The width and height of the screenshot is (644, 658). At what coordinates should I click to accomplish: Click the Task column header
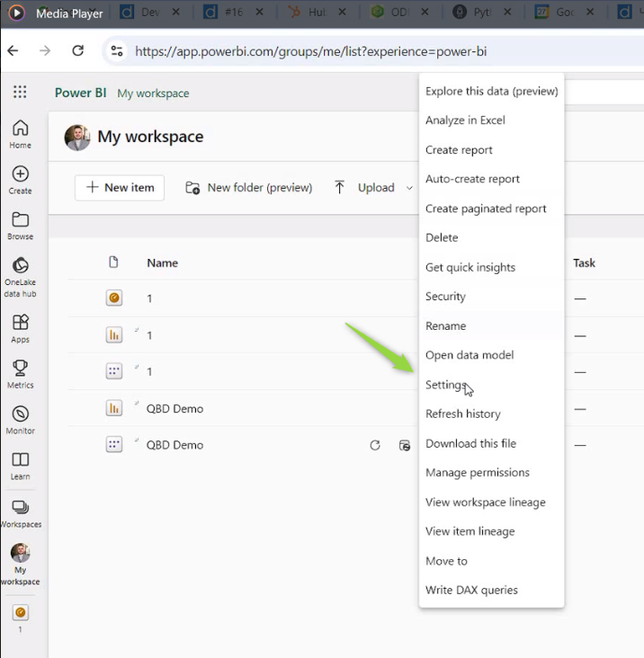pyautogui.click(x=585, y=263)
